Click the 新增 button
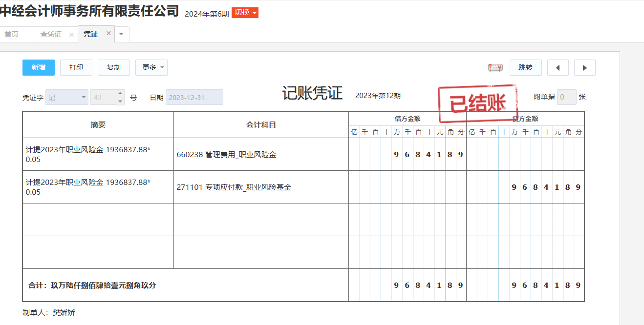The width and height of the screenshot is (644, 325). click(39, 68)
